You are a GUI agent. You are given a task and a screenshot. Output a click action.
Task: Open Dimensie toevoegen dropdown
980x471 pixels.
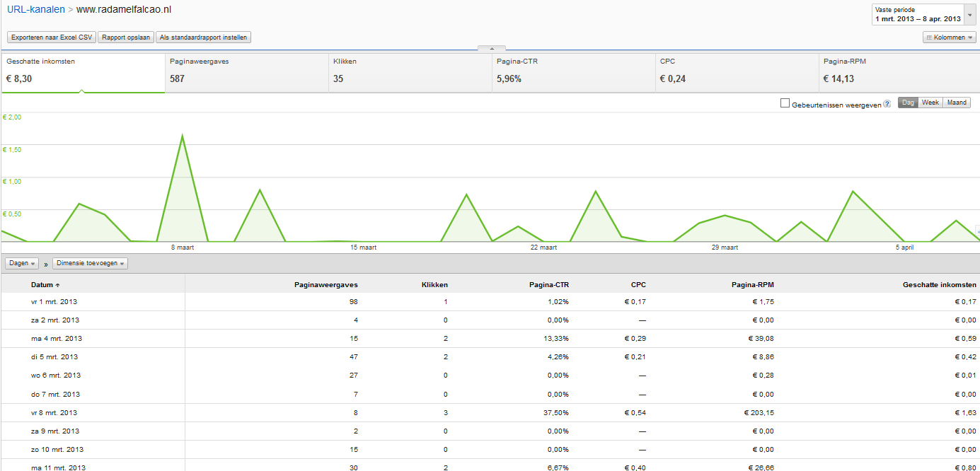coord(91,263)
